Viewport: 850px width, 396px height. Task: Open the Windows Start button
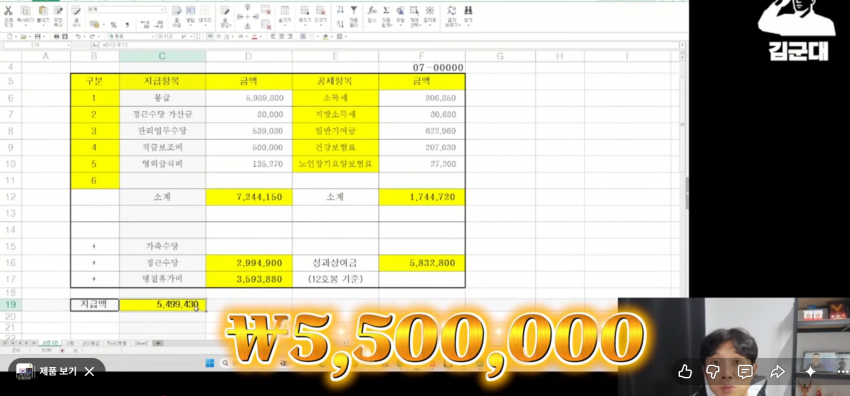point(210,363)
